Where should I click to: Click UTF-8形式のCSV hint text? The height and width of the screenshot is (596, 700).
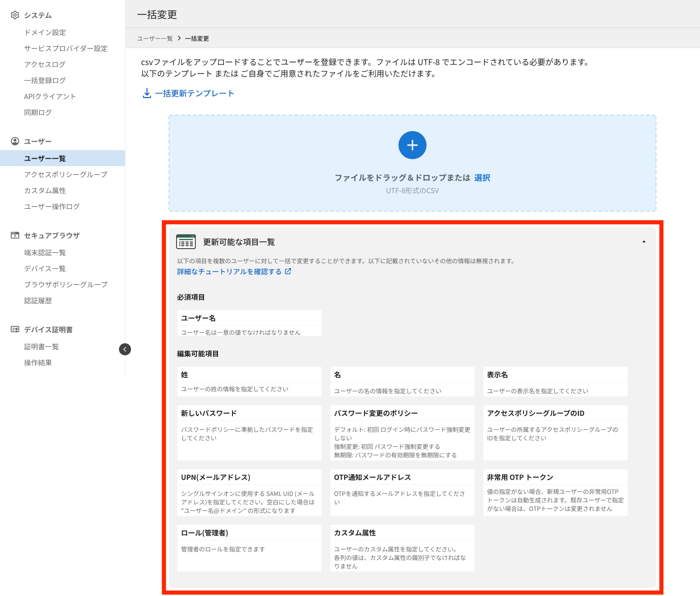412,191
